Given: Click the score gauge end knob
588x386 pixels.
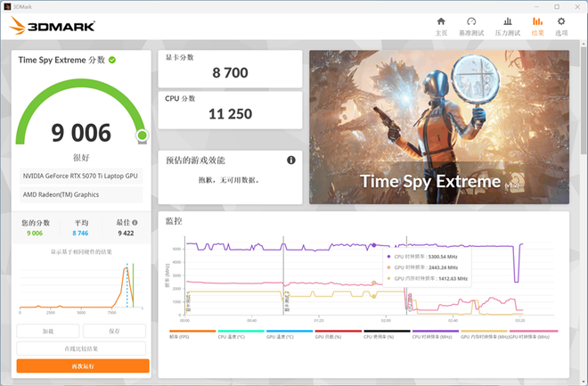Looking at the screenshot, I should tap(142, 136).
